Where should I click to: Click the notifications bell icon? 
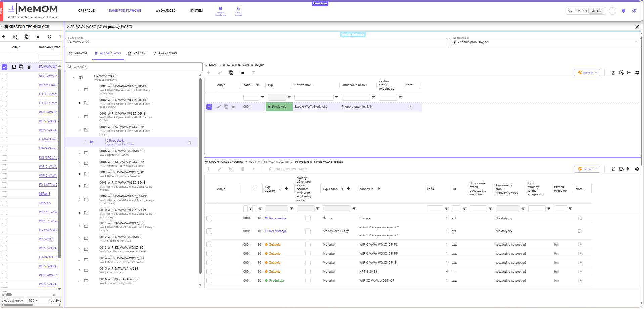623,11
